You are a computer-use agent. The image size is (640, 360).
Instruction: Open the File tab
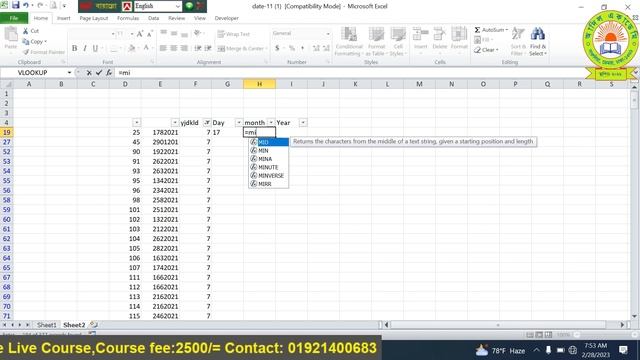14,18
